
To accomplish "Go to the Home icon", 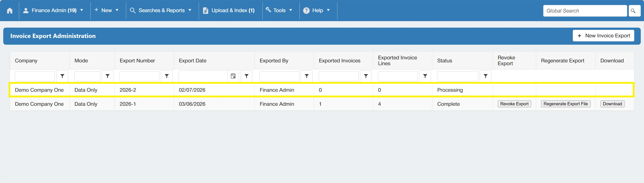I will (9, 11).
